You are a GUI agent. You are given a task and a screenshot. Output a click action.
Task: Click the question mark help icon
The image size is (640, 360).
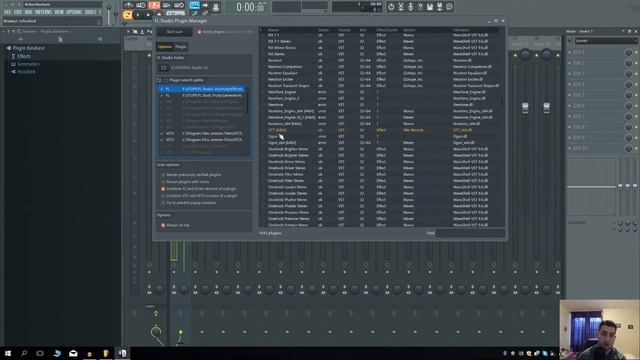tap(420, 7)
